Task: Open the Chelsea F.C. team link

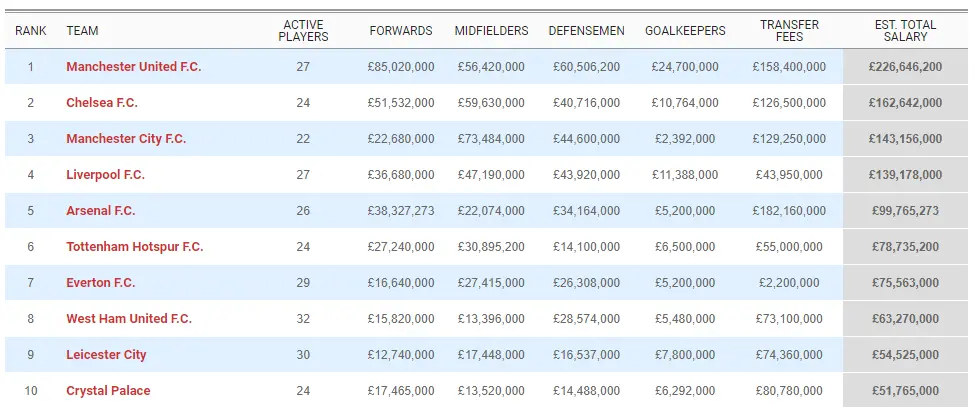Action: click(102, 103)
